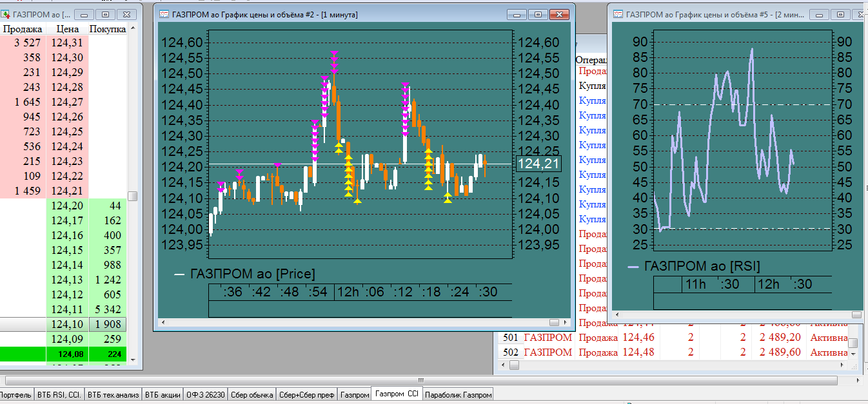Screen dimensions: 868x404
Task: Minimize the chart #5 RSI window
Action: [820, 14]
